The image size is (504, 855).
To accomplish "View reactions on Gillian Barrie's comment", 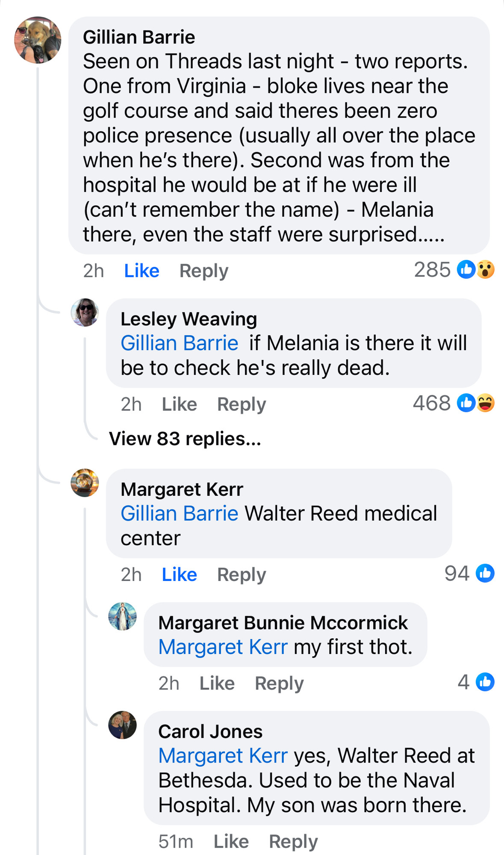I will coord(454,270).
